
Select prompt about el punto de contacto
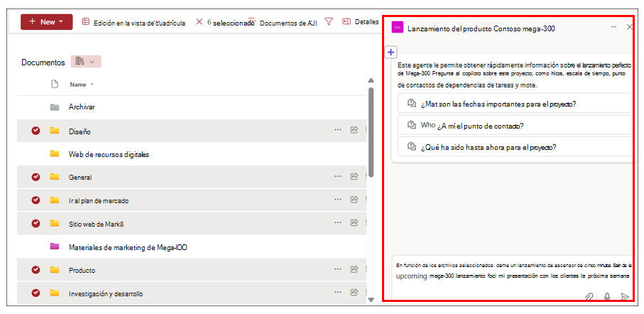pyautogui.click(x=514, y=125)
